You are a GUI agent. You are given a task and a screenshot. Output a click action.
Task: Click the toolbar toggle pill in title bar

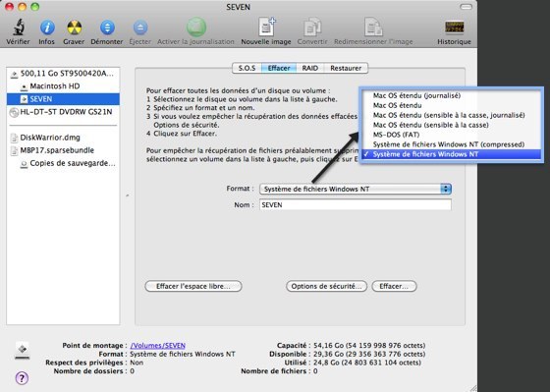tap(466, 7)
